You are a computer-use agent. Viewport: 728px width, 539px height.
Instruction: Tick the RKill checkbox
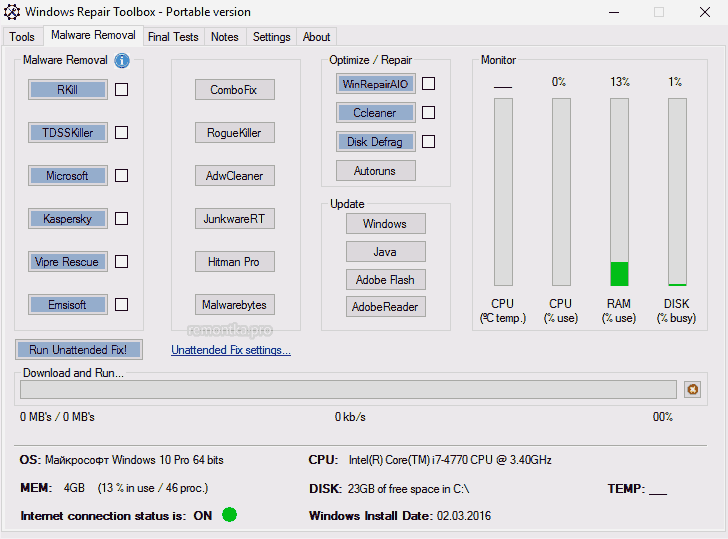click(122, 90)
